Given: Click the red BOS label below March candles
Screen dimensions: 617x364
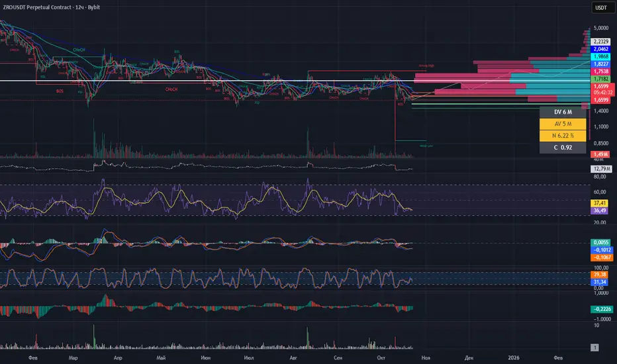Looking at the screenshot, I should coord(60,91).
